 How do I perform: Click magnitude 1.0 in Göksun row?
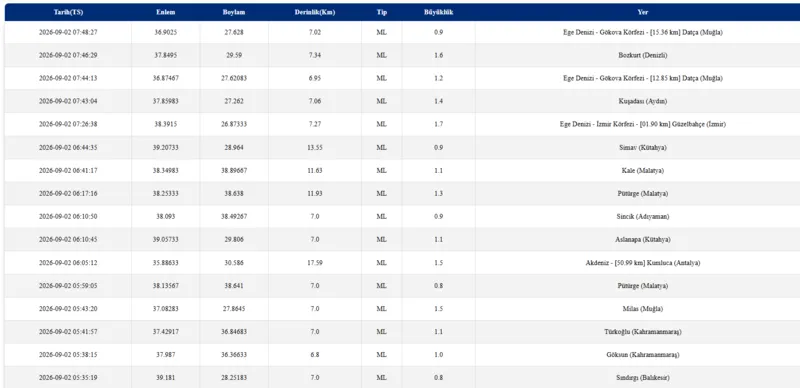click(x=438, y=355)
